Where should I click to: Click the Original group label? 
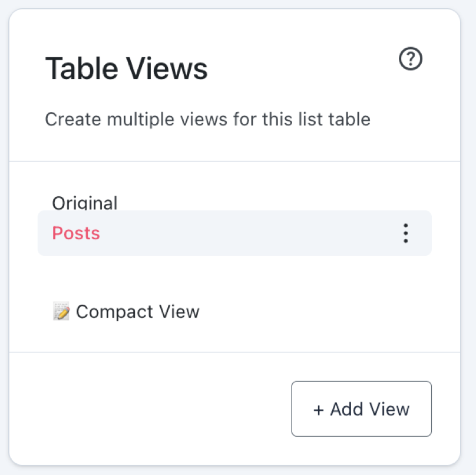coord(85,203)
